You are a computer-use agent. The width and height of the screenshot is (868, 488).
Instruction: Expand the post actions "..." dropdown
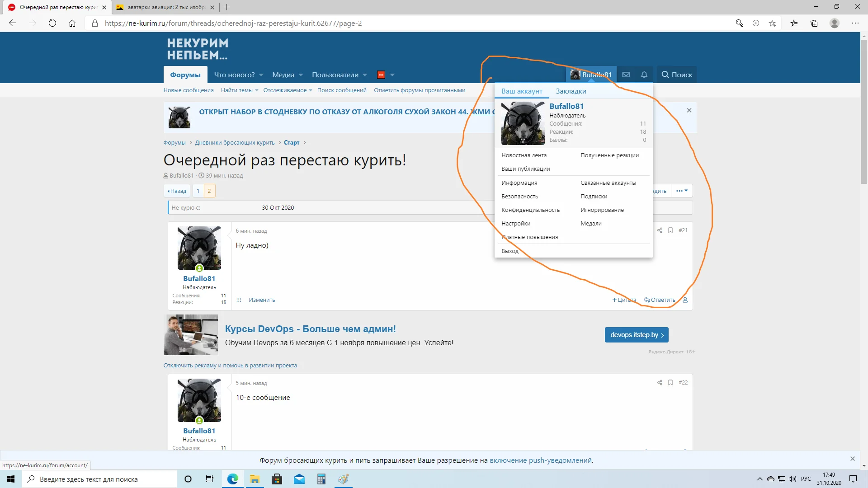point(681,191)
